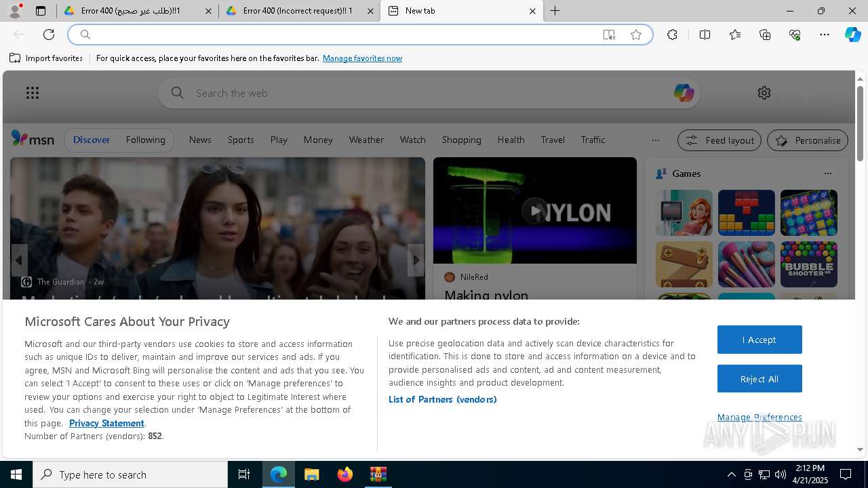Open the Play category

pos(279,140)
